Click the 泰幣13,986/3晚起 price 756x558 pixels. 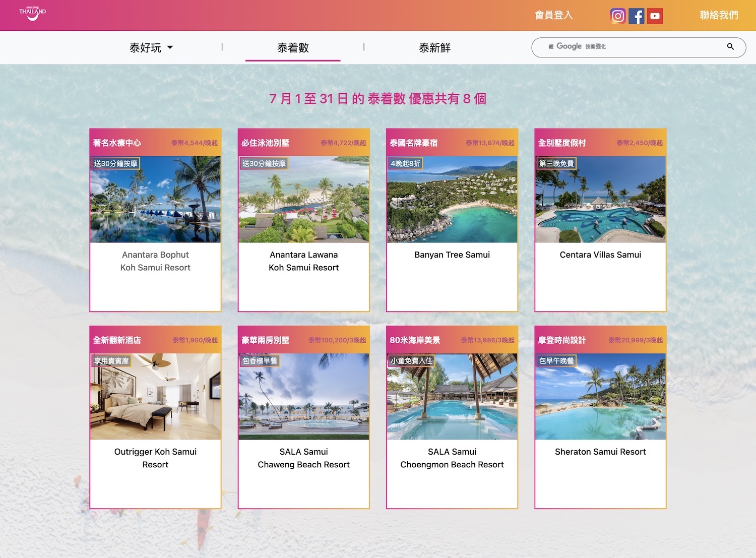[x=487, y=340]
